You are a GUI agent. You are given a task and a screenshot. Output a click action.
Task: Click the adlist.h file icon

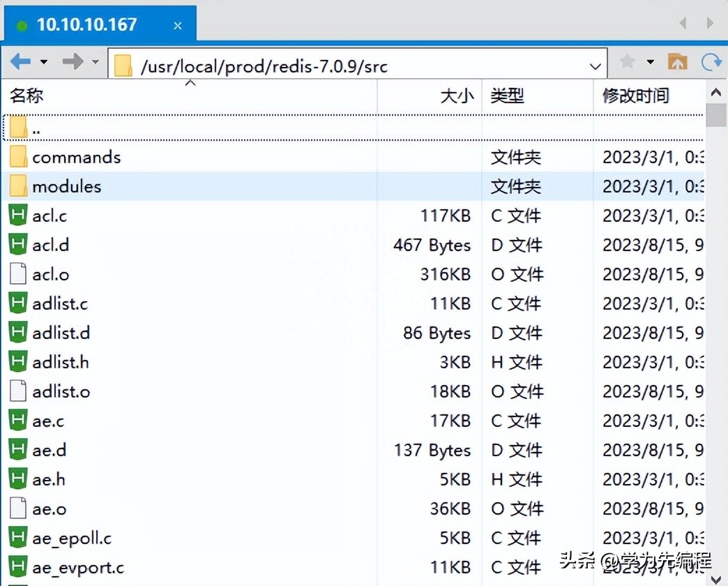pyautogui.click(x=18, y=361)
